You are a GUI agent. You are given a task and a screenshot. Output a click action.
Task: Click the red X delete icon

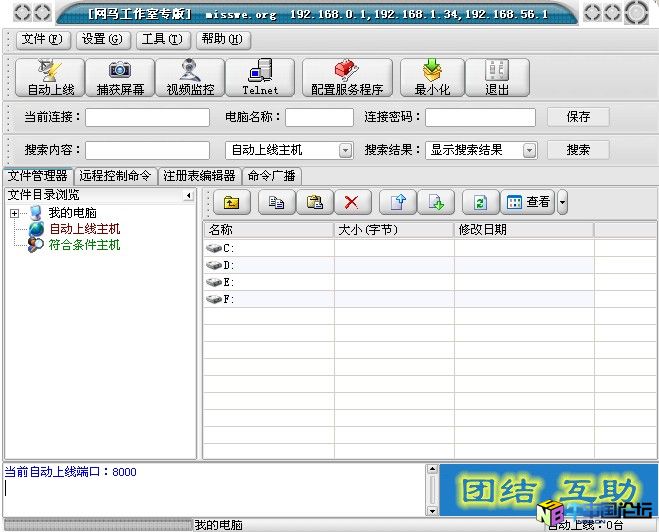coord(351,202)
